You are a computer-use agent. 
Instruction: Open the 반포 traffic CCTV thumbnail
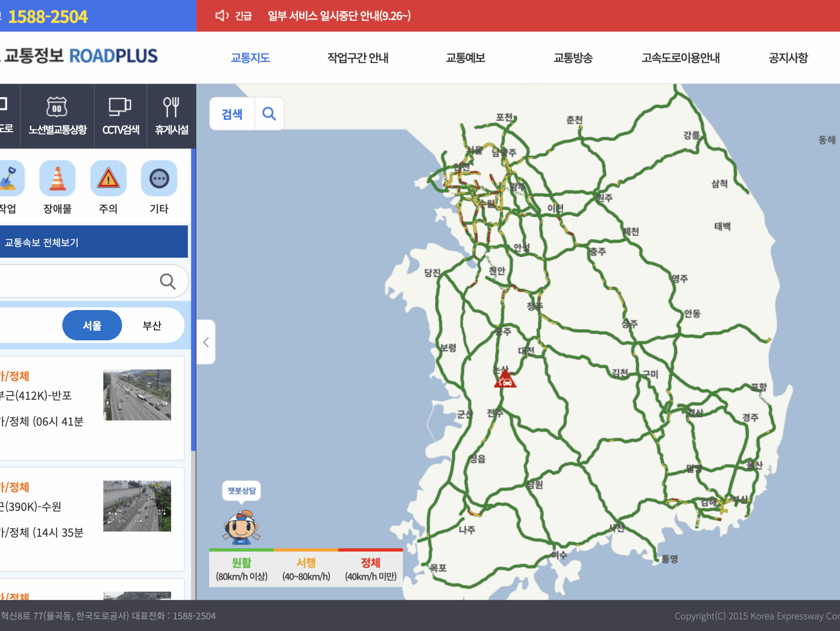click(x=137, y=395)
